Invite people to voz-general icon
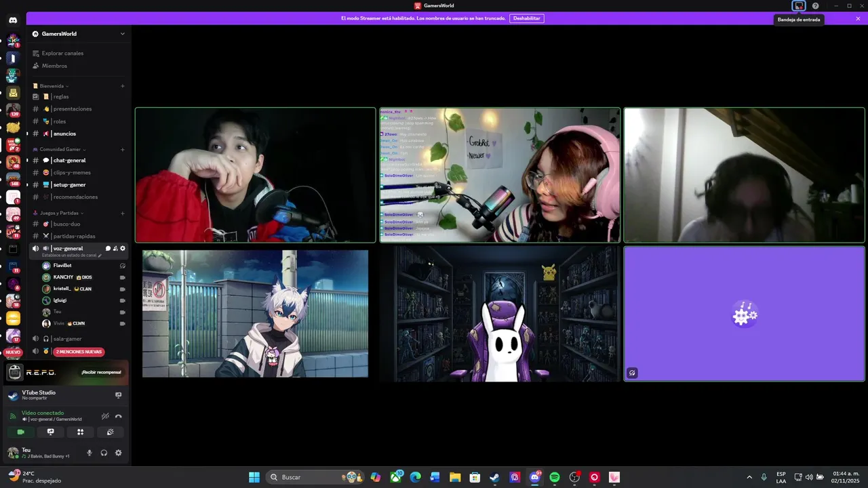 [115, 249]
